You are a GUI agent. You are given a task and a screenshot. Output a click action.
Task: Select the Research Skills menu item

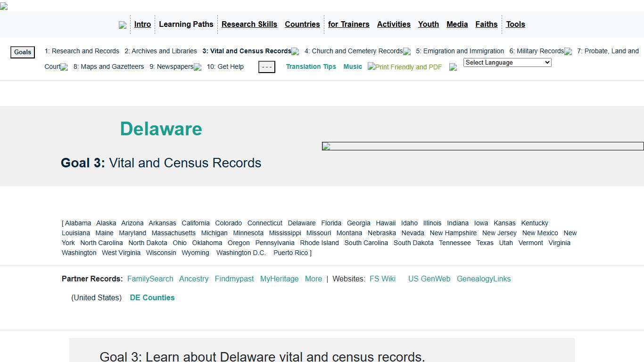[x=249, y=24]
